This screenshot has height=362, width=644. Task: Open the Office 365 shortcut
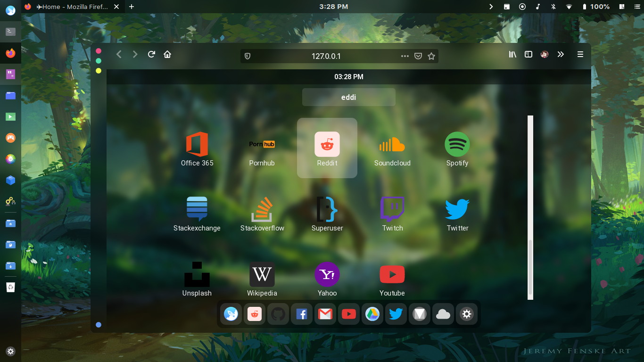click(197, 148)
